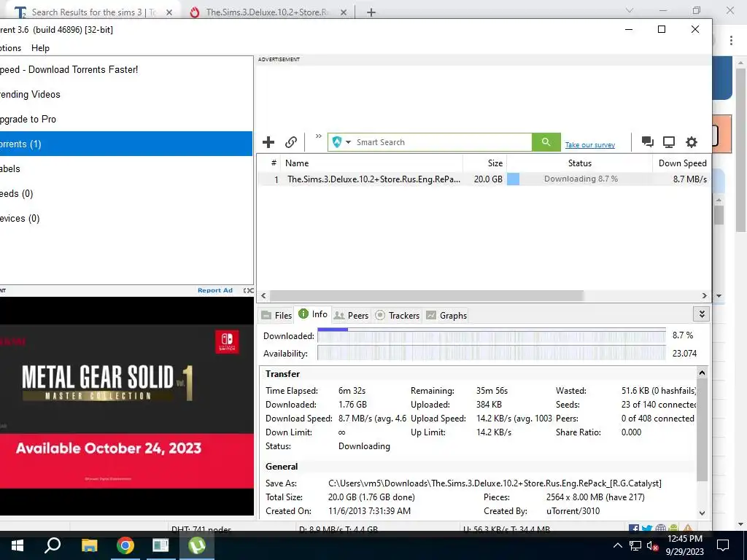
Task: Switch to the Files tab
Action: 276,315
